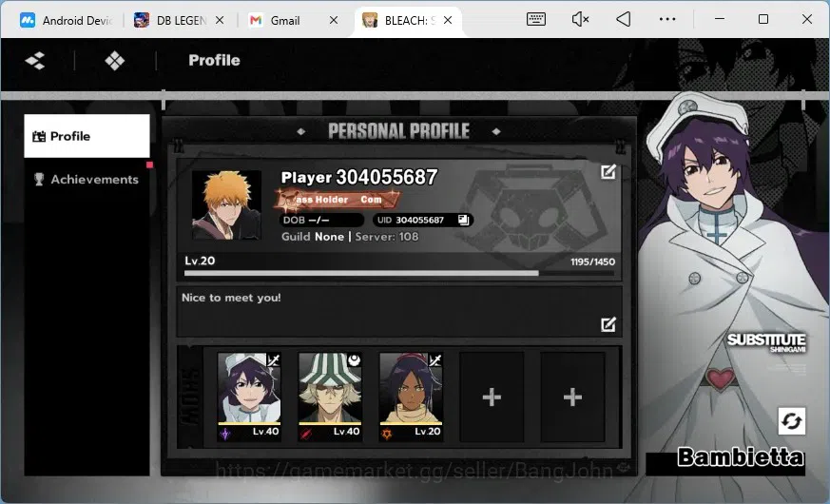Click the 'Server: 108' text
Viewport: 830px width, 504px height.
click(386, 237)
